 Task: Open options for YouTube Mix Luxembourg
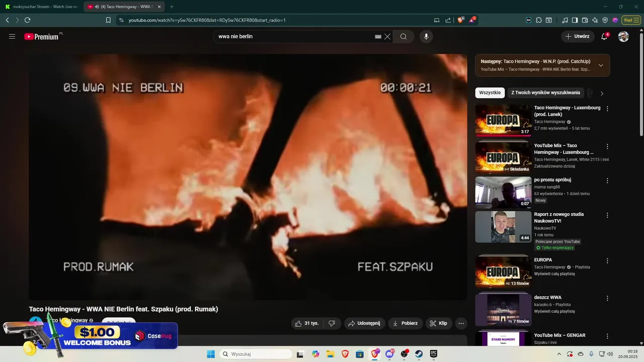(x=607, y=146)
